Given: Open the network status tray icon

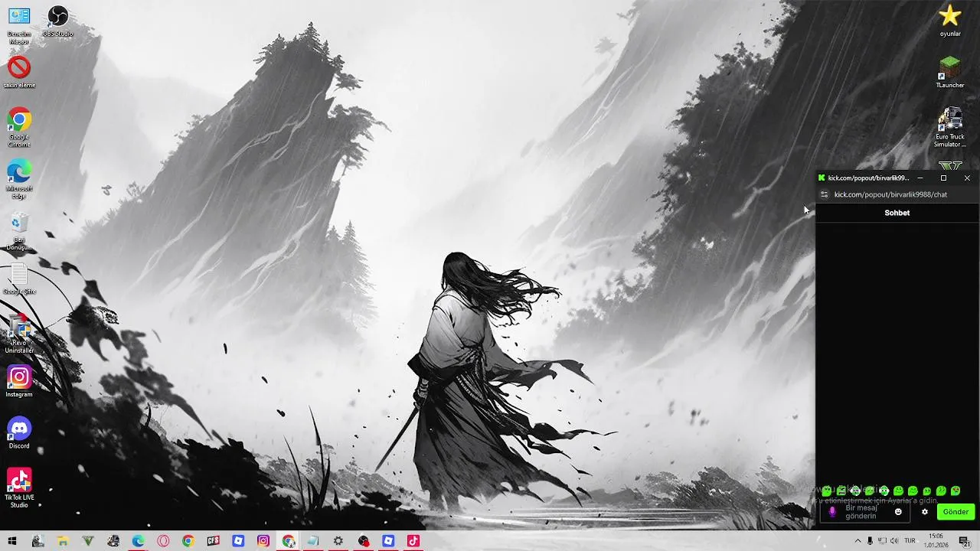Looking at the screenshot, I should click(882, 541).
